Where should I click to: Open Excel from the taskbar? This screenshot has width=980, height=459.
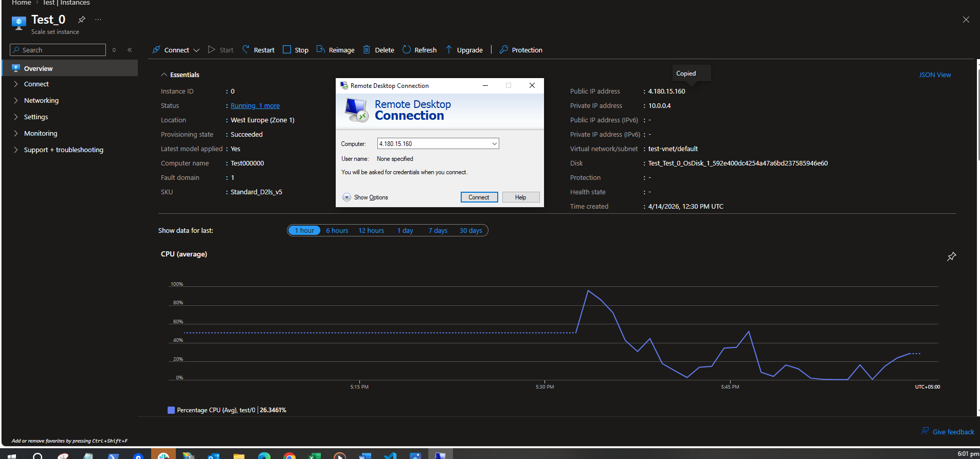(x=315, y=456)
